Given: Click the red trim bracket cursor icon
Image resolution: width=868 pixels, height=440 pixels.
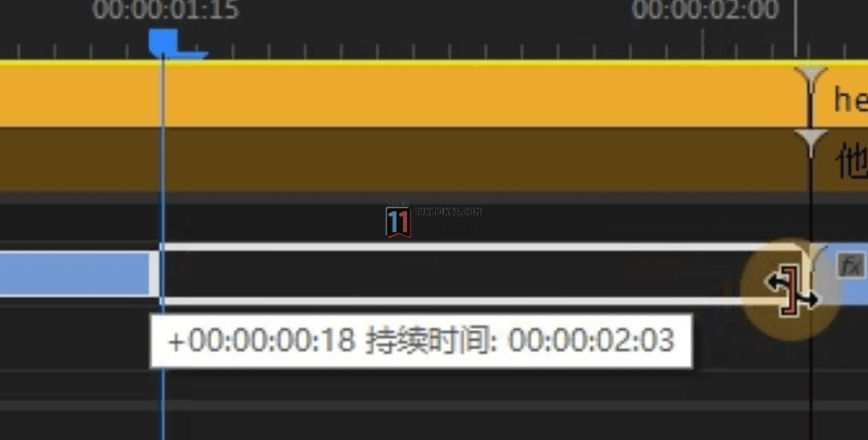Looking at the screenshot, I should [792, 290].
